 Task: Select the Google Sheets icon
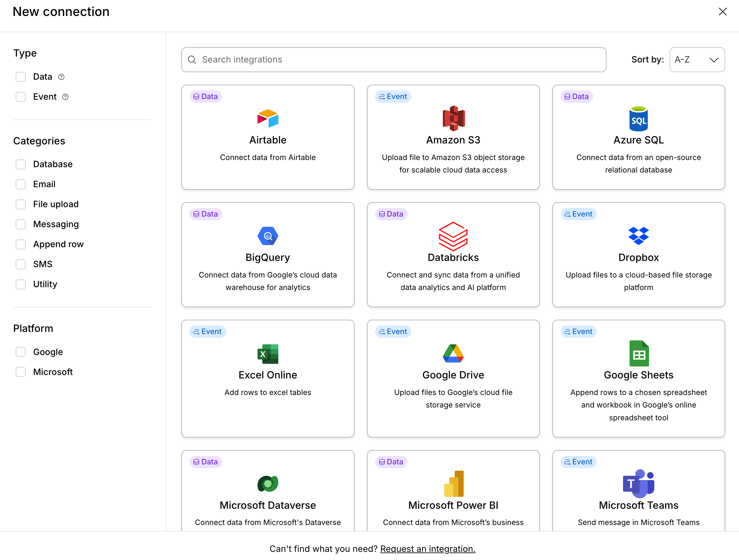[x=638, y=353]
